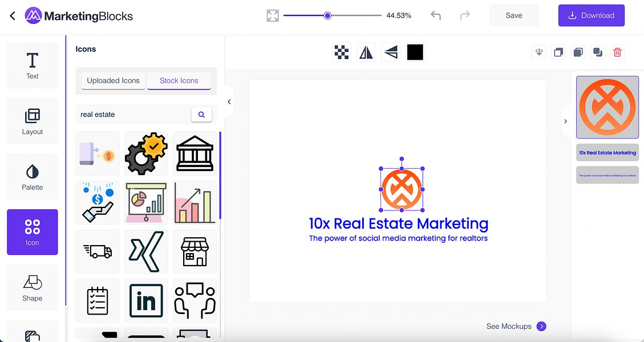Screen dimensions: 644x342
Task: Download the design
Action: click(x=591, y=15)
